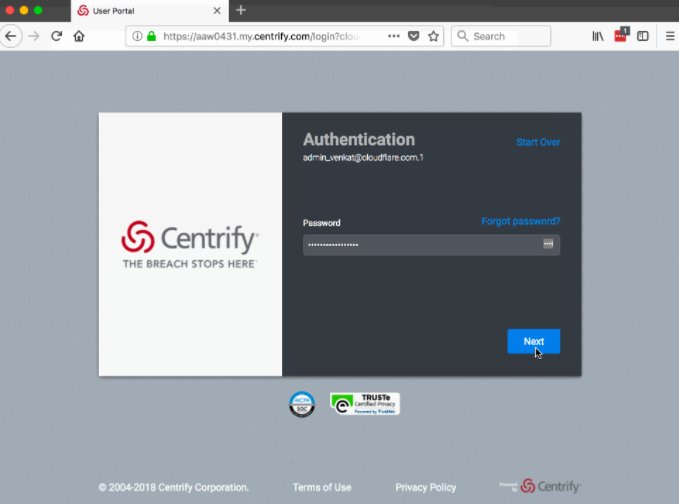Show site information via the info icon

pyautogui.click(x=137, y=36)
